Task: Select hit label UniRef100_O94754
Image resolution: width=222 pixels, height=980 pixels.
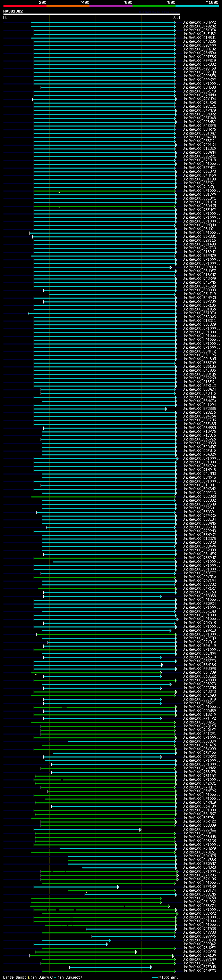Action: click(199, 416)
